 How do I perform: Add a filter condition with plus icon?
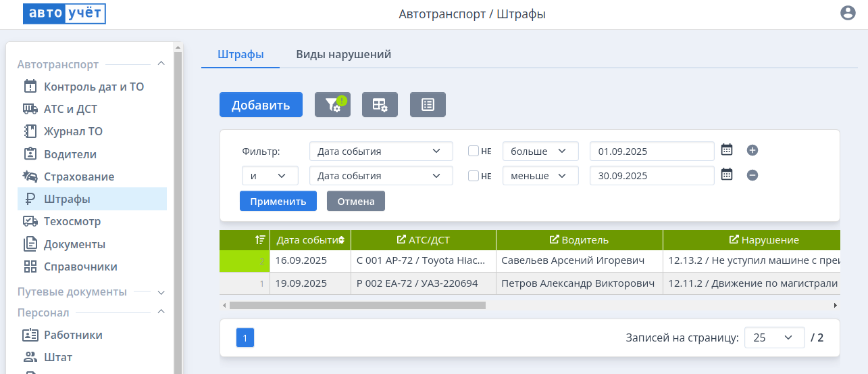tap(752, 151)
